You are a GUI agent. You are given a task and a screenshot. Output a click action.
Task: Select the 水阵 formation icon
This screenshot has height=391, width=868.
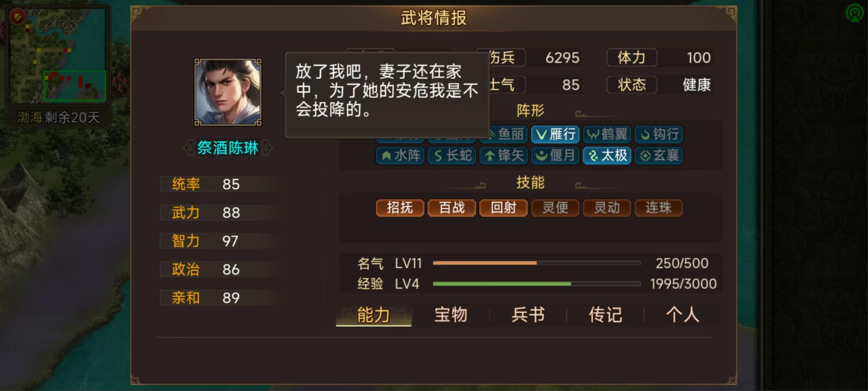point(400,155)
